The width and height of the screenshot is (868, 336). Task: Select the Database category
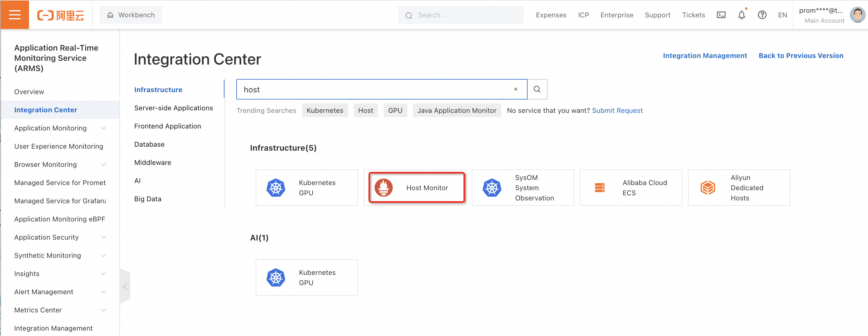[149, 144]
